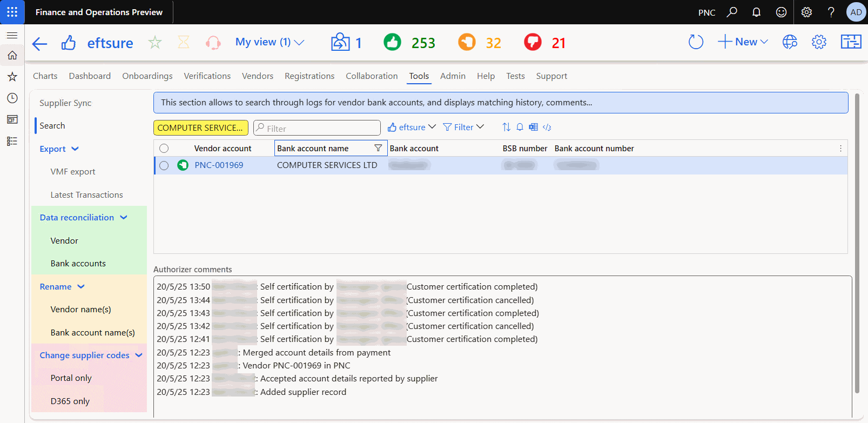Open the search magnifier in the top bar

pyautogui.click(x=732, y=12)
